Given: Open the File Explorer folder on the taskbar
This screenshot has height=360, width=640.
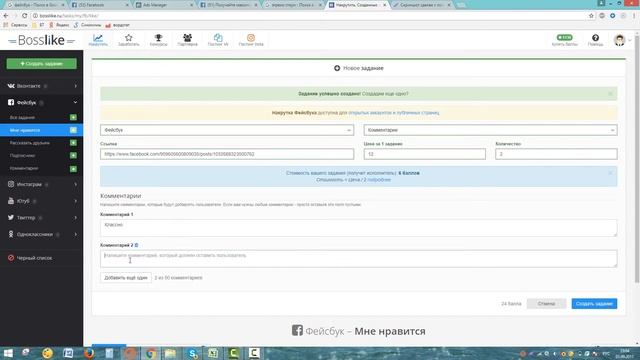Looking at the screenshot, I should (x=171, y=353).
